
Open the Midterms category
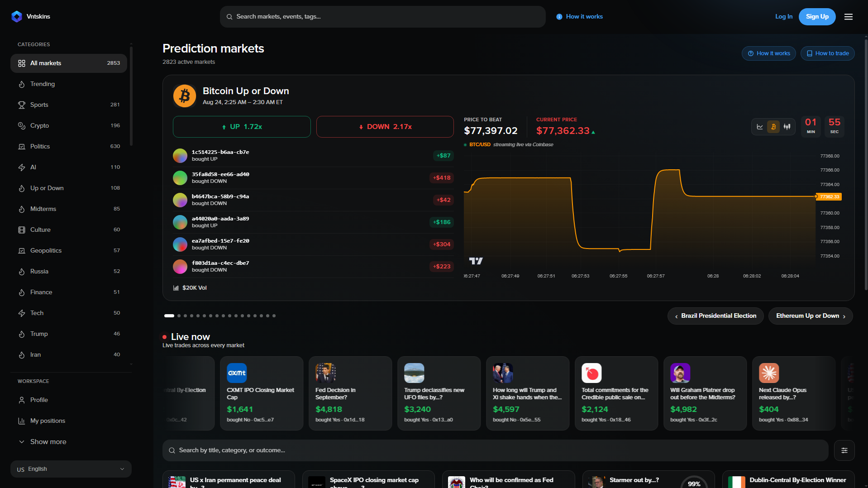(69, 209)
